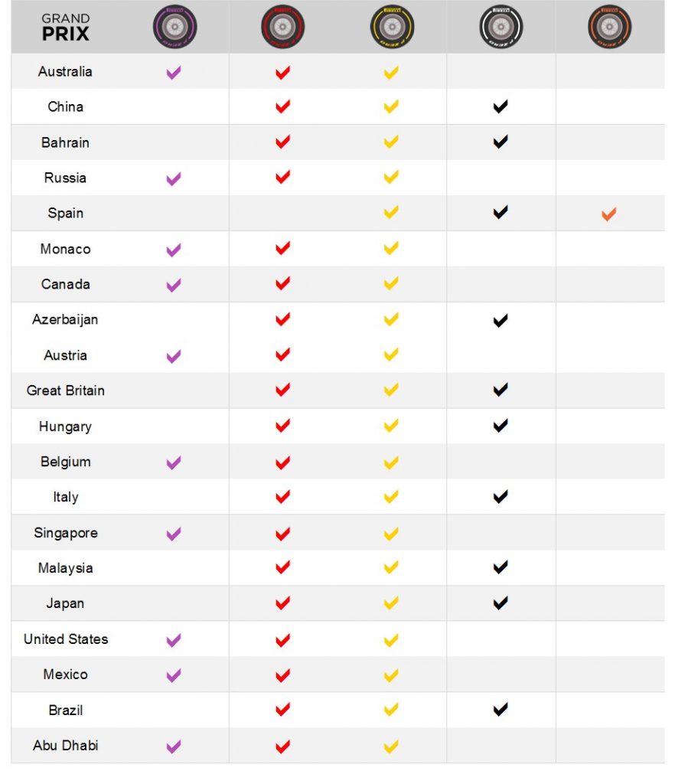Click the Great Britain label
Image resolution: width=675 pixels, height=784 pixels.
[x=66, y=390]
